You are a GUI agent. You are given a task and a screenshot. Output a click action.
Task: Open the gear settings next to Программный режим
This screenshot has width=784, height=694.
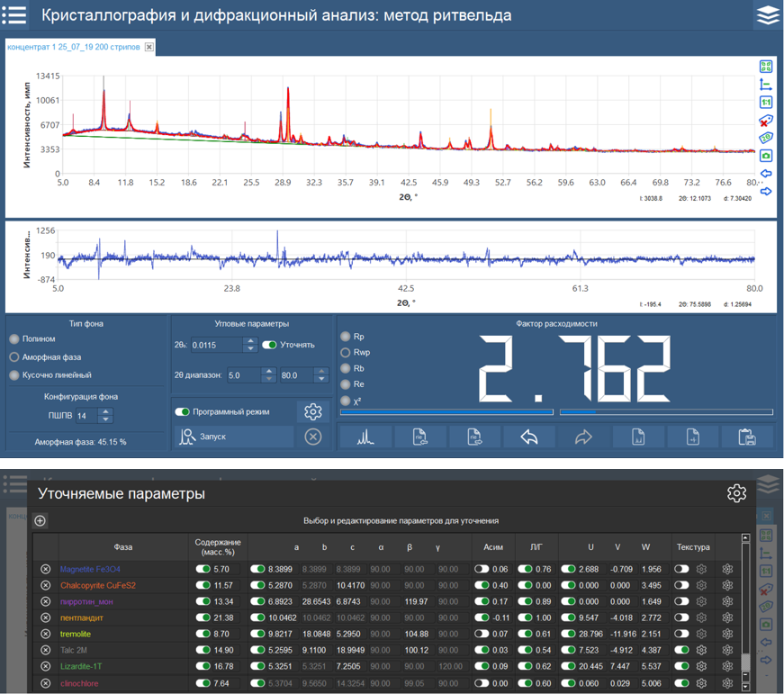[313, 411]
